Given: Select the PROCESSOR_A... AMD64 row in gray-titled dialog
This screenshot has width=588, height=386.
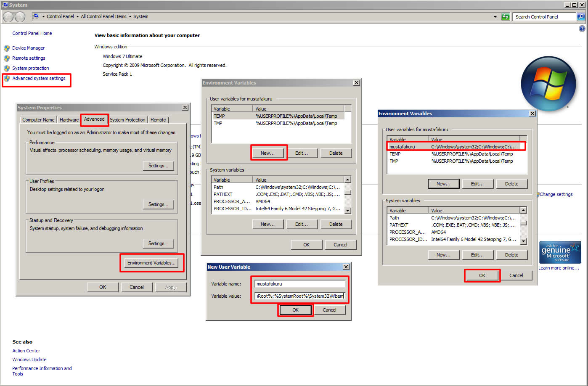Looking at the screenshot, I should coord(278,201).
